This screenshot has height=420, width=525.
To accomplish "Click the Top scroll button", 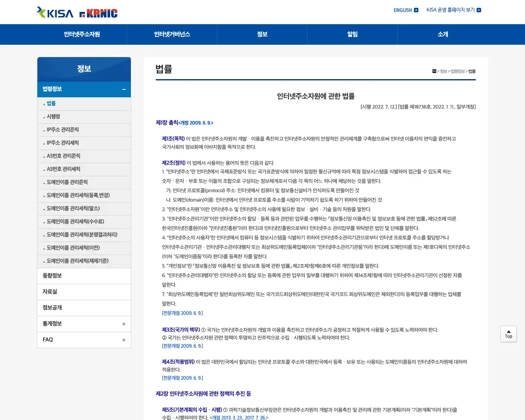I will pyautogui.click(x=509, y=334).
